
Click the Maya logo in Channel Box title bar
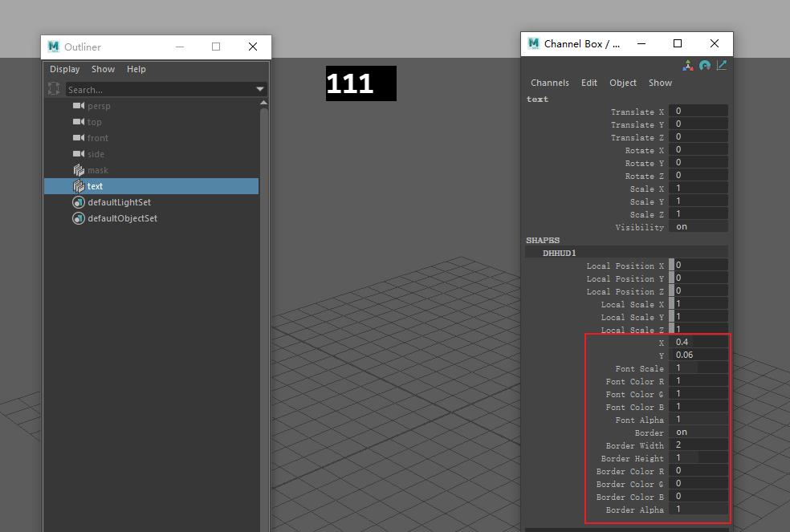pos(534,43)
